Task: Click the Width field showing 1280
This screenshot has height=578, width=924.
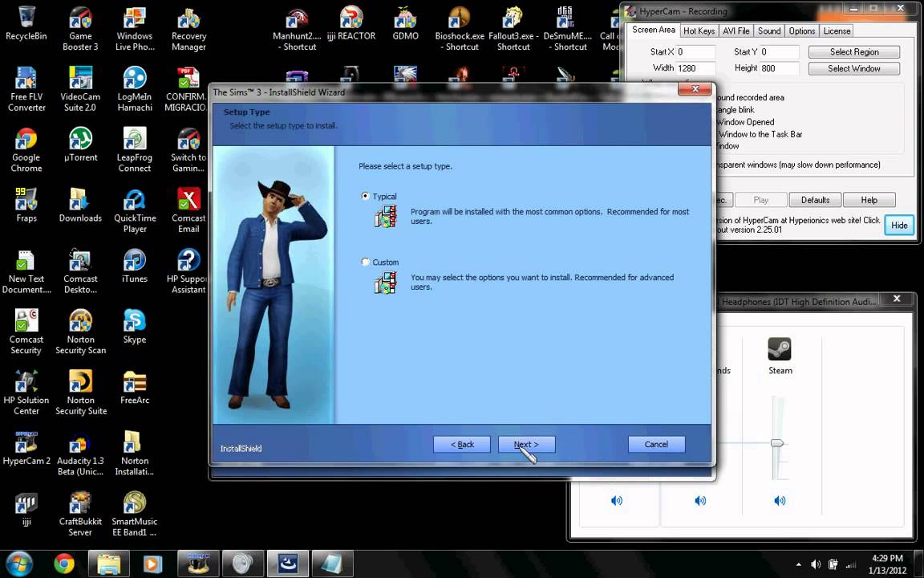Action: point(695,67)
